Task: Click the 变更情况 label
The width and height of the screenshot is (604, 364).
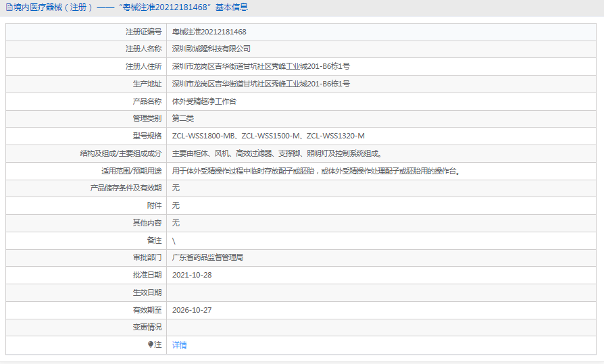Action: point(147,327)
